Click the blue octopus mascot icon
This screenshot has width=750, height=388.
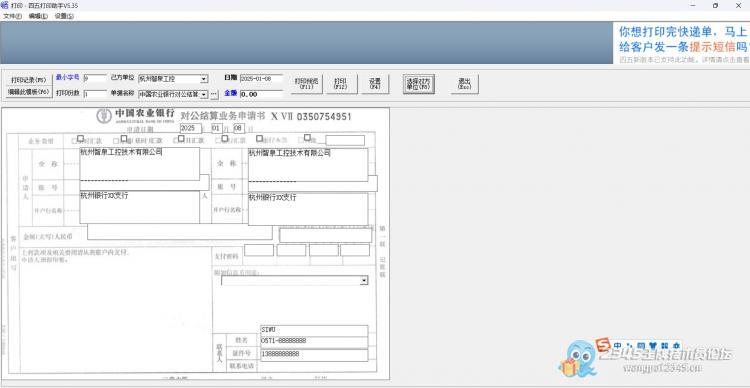point(580,359)
